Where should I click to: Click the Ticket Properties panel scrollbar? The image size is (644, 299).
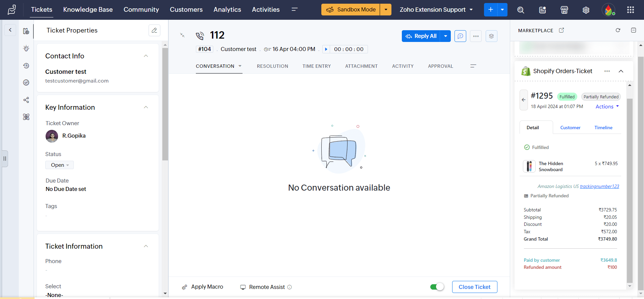click(165, 104)
